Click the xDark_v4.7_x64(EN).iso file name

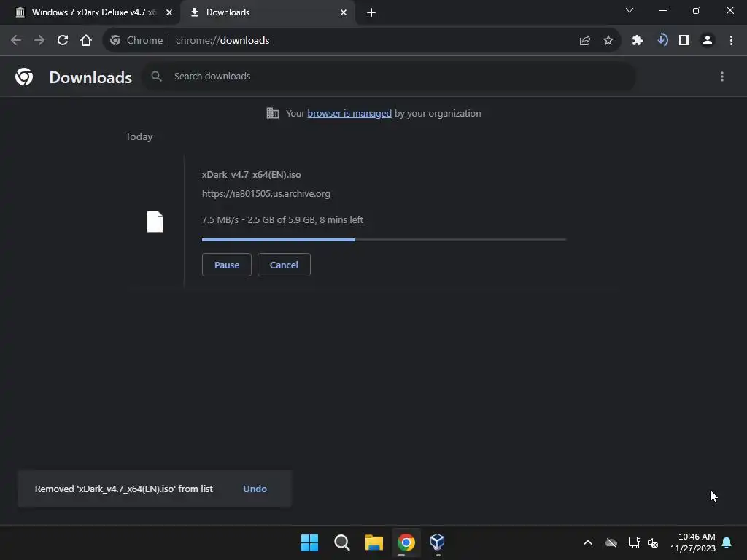click(x=252, y=175)
